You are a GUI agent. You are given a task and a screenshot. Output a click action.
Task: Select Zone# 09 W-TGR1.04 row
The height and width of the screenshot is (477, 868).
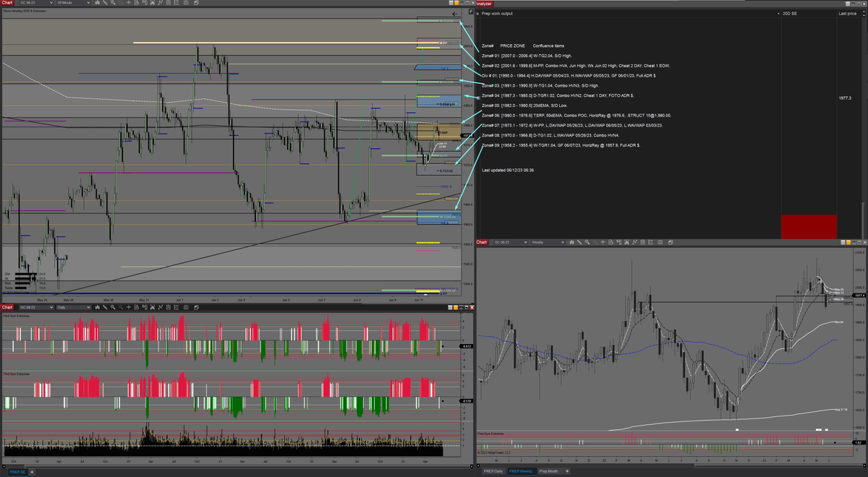pyautogui.click(x=561, y=145)
